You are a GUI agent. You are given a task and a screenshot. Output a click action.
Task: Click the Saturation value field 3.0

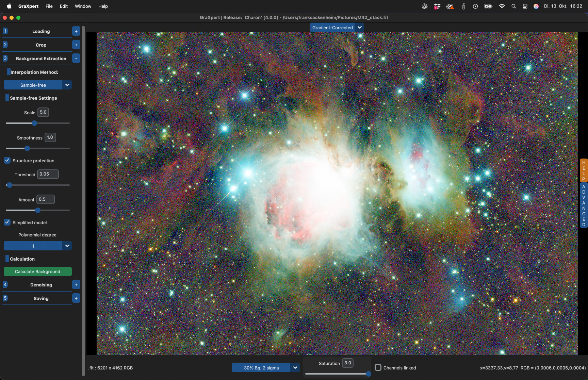[x=348, y=363]
